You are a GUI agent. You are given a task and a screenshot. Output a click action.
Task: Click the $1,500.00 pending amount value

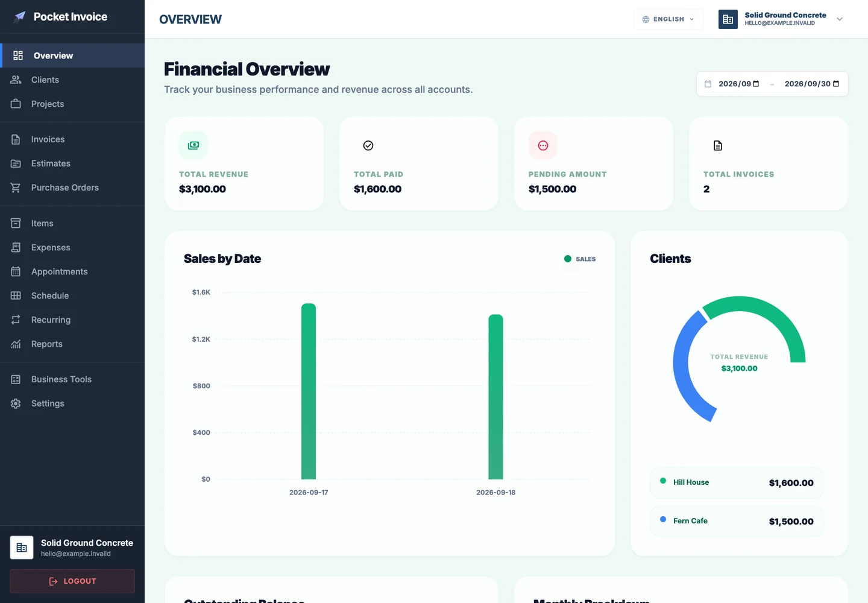point(552,189)
